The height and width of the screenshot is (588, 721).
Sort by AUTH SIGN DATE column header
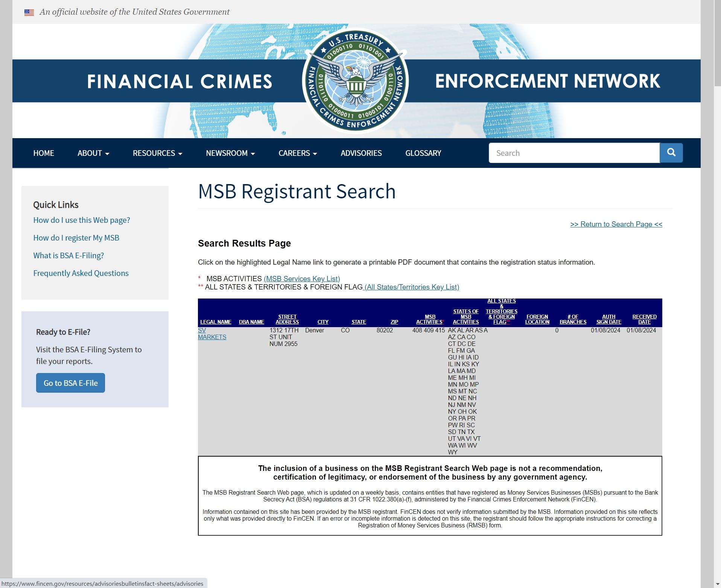coord(609,319)
